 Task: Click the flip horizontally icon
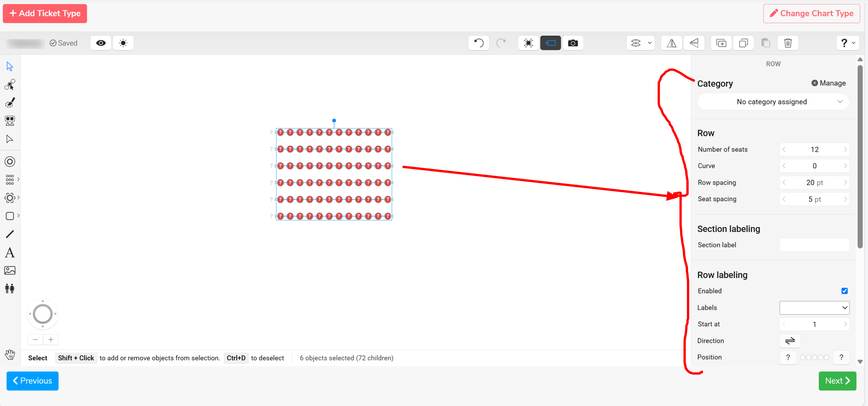pyautogui.click(x=671, y=43)
